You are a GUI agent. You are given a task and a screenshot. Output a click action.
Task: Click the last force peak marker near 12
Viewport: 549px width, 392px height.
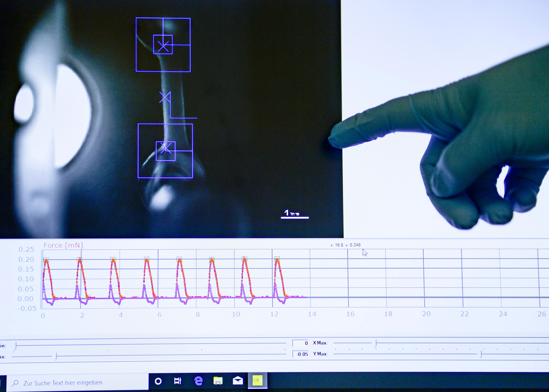(x=277, y=259)
